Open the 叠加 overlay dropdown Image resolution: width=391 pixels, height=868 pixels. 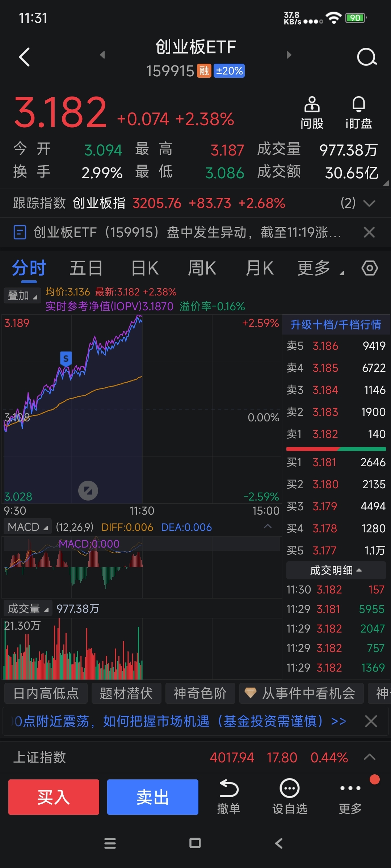(x=22, y=295)
